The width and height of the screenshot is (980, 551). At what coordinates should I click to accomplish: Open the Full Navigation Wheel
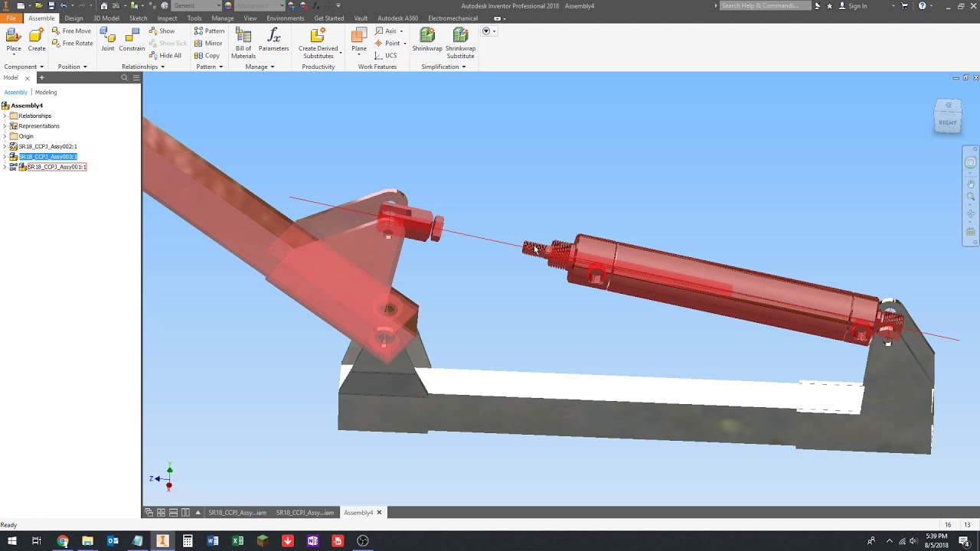click(971, 162)
